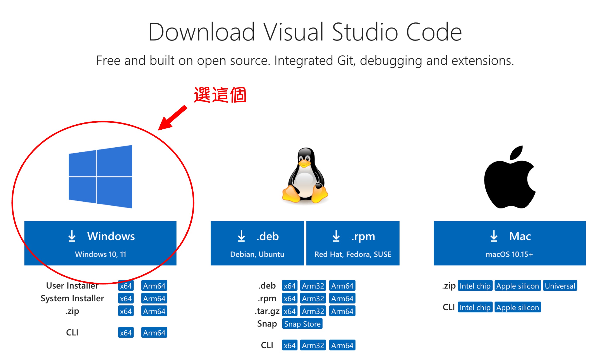Download the Mac macOS 10.15+ build

(510, 243)
